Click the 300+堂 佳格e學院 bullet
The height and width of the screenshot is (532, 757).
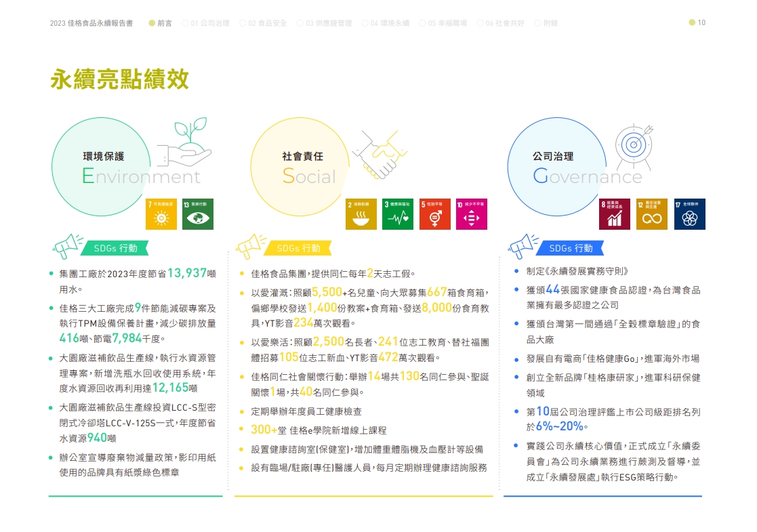coord(319,430)
